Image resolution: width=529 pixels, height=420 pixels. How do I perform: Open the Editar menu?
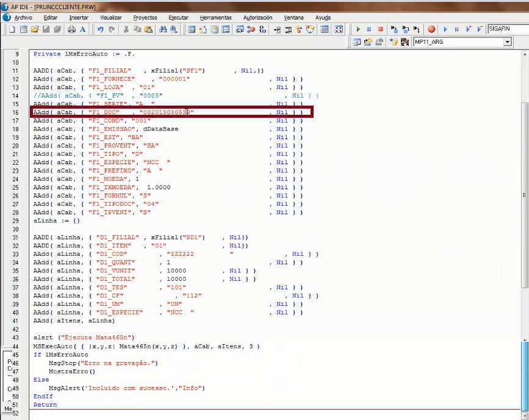pyautogui.click(x=51, y=18)
